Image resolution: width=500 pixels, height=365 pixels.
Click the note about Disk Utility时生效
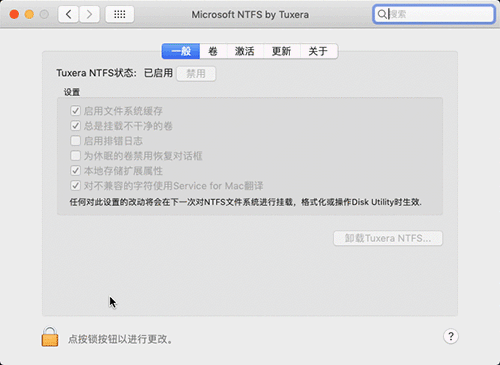click(x=246, y=202)
